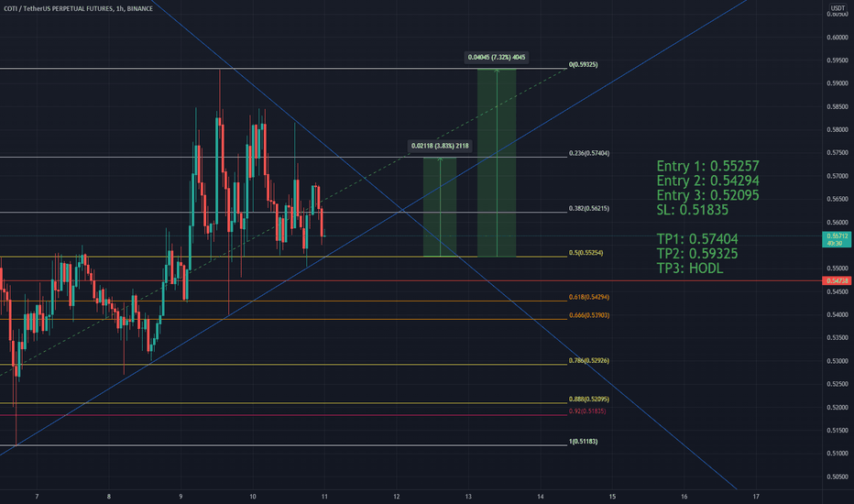Click date 10 on the time axis
This screenshot has height=504, width=854.
coord(253,497)
